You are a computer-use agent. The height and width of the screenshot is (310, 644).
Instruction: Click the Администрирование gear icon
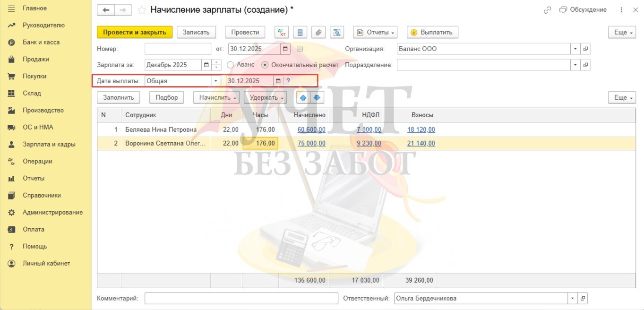12,212
